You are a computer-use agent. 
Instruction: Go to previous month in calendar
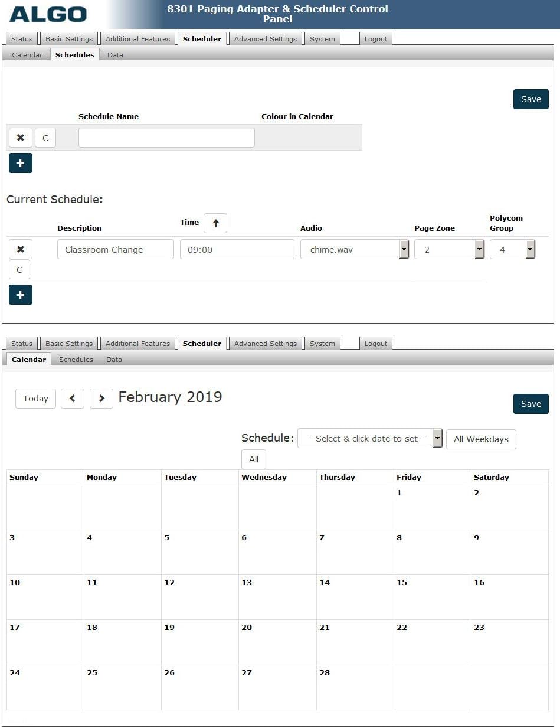pos(73,399)
